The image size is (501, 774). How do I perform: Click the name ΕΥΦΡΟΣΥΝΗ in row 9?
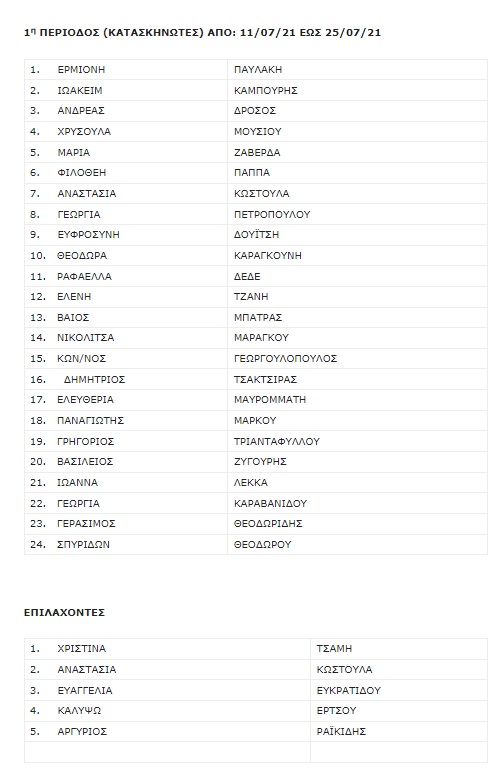(x=88, y=234)
